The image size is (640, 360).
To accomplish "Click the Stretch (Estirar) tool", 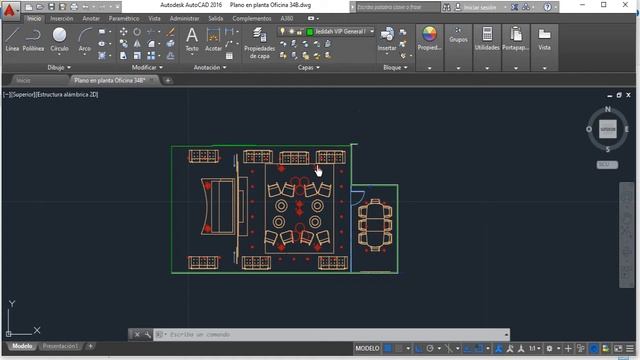I will [x=123, y=56].
